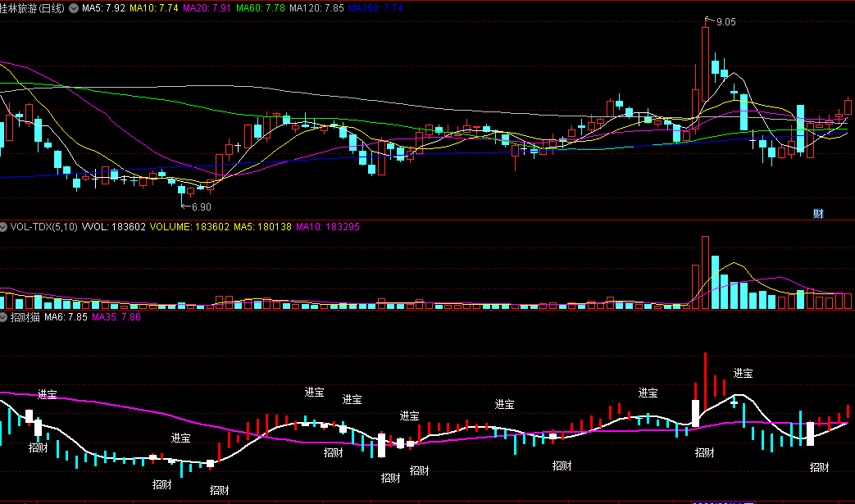The height and width of the screenshot is (504, 855).
Task: Click volume MA10: 183295 label
Action: 328,227
